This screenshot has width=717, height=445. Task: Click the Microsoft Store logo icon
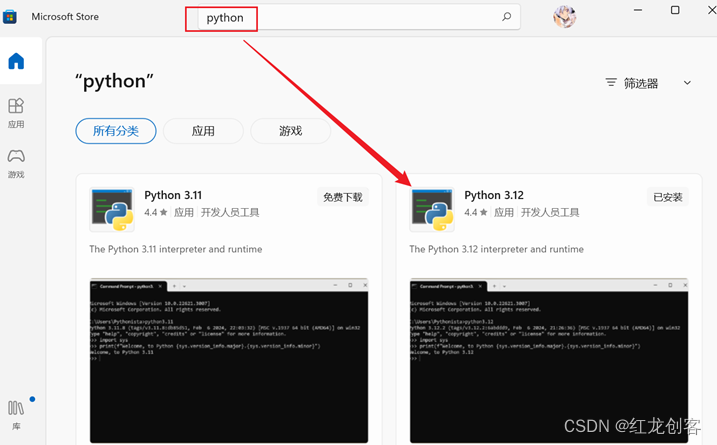tap(10, 17)
